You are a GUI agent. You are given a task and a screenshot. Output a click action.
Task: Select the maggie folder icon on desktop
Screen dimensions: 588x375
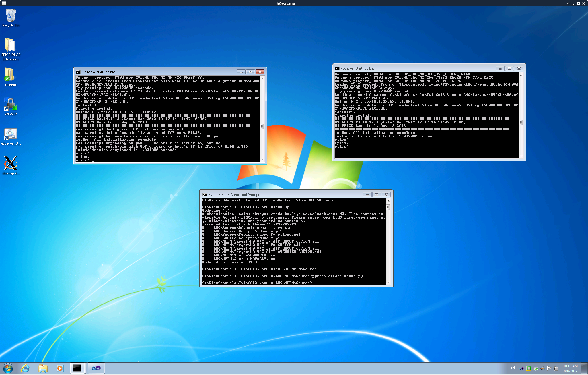click(11, 77)
